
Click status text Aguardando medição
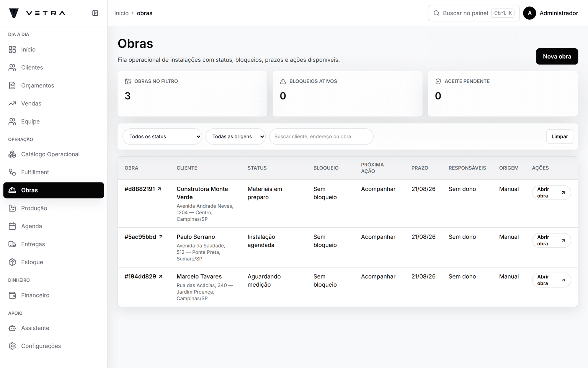tap(264, 281)
